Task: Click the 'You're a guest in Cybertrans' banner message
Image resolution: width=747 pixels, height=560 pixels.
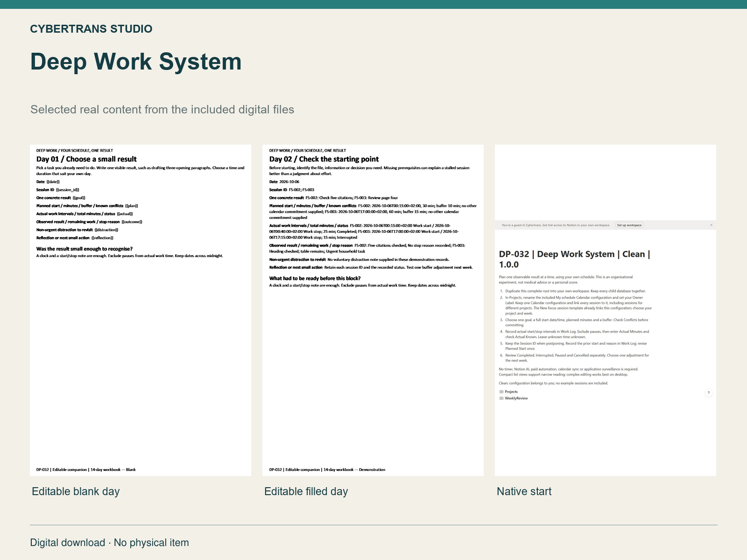Action: (556, 225)
